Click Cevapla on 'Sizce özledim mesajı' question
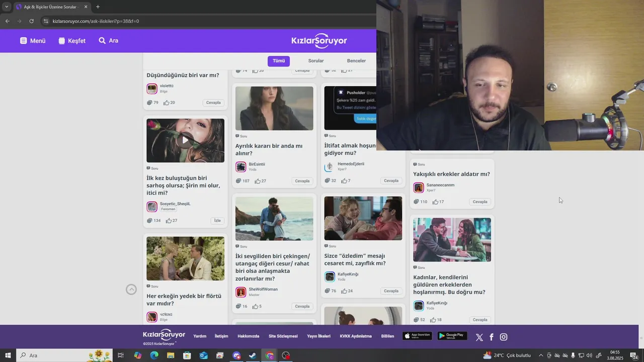The height and width of the screenshot is (362, 644). (x=391, y=291)
